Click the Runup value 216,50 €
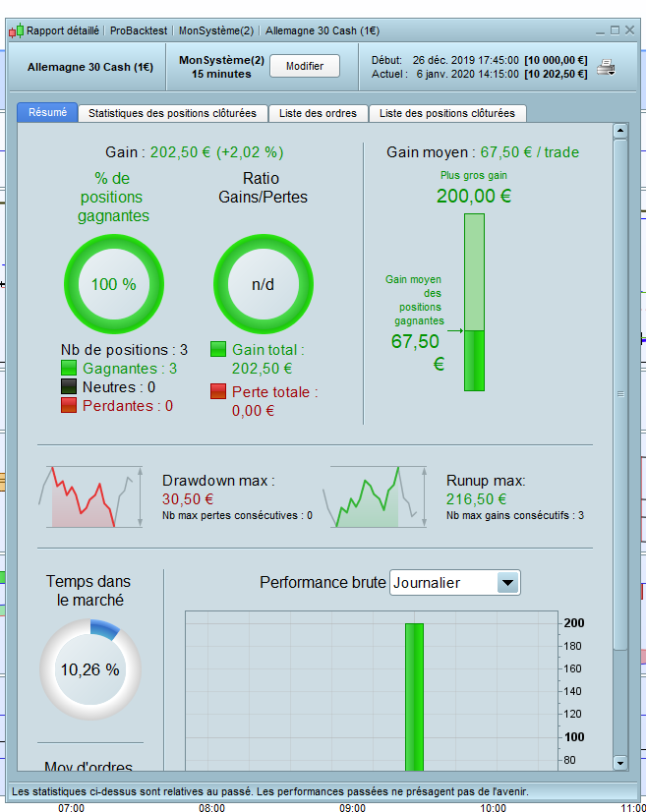Image resolution: width=646 pixels, height=812 pixels. (x=476, y=499)
